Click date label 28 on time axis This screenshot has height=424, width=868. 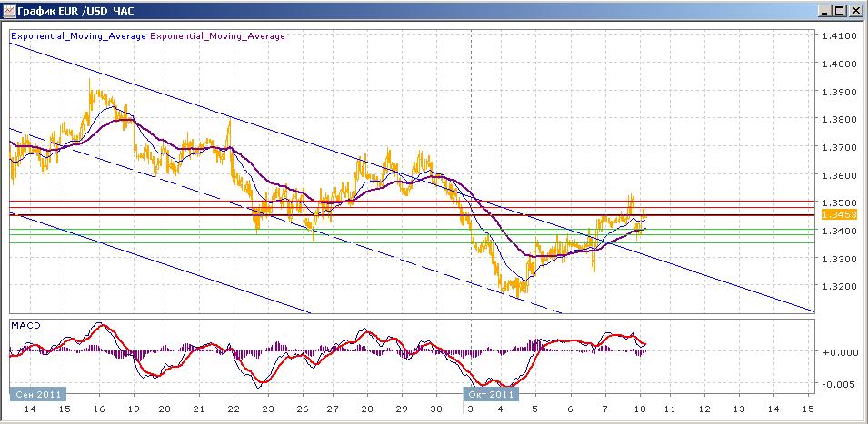[x=369, y=409]
